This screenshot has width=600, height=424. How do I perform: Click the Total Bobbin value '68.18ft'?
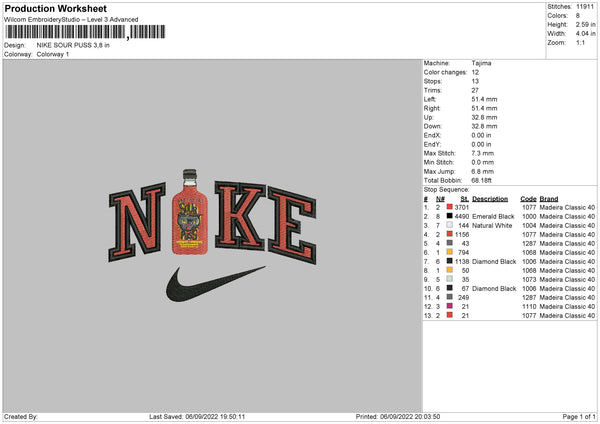482,181
